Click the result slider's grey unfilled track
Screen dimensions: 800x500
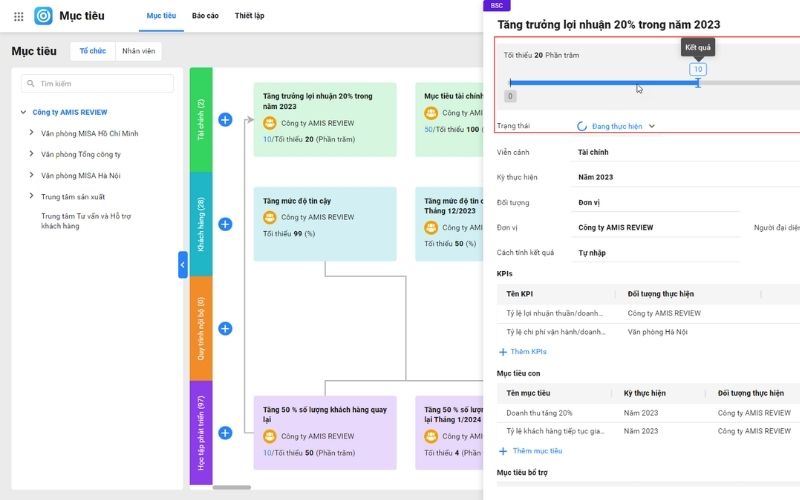750,83
